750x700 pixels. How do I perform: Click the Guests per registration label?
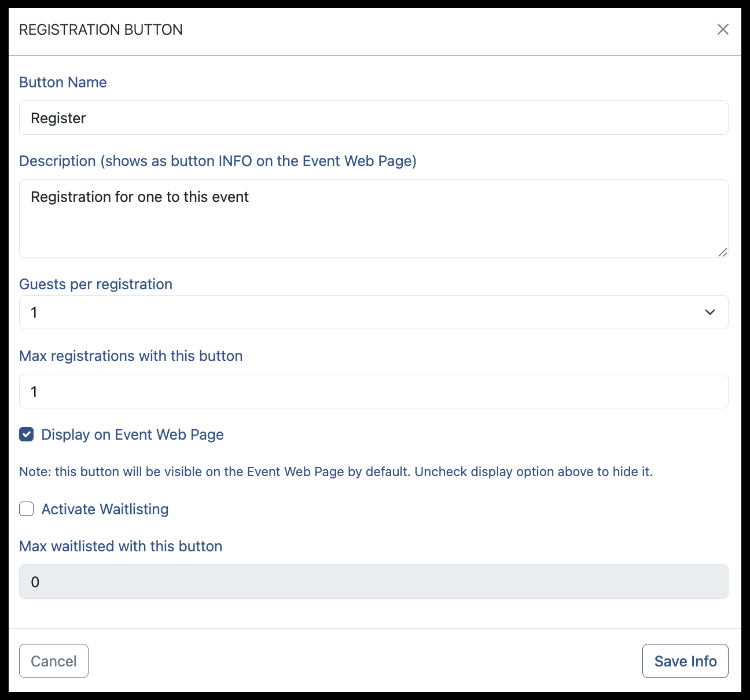[96, 284]
